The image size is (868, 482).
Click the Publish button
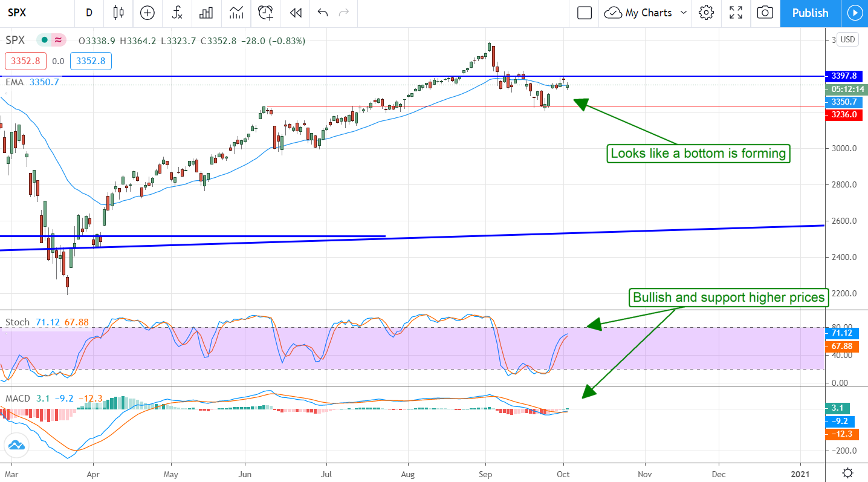pos(810,13)
